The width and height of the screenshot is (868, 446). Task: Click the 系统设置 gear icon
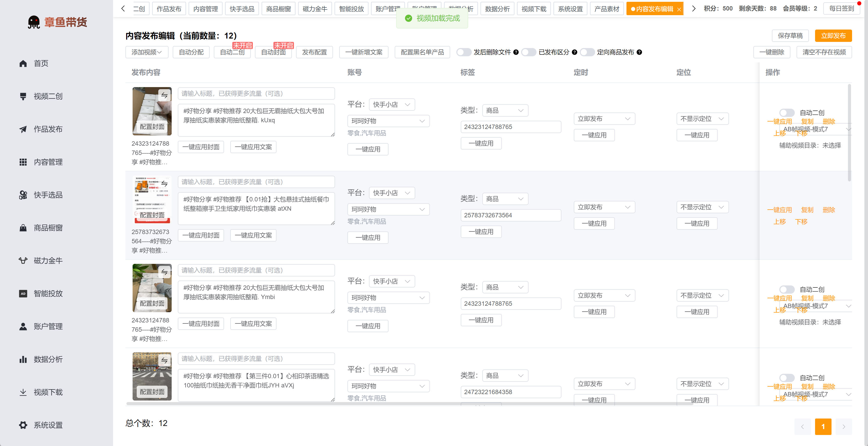(23, 425)
